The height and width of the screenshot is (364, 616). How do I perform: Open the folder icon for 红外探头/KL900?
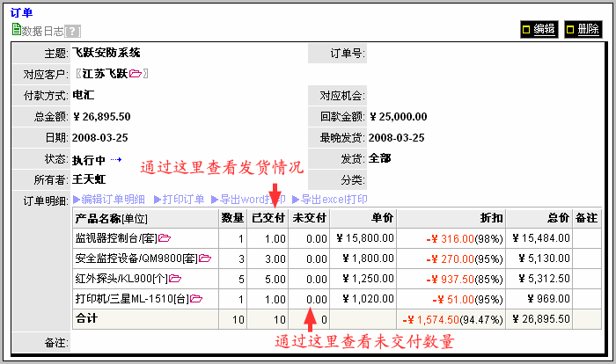pos(174,279)
